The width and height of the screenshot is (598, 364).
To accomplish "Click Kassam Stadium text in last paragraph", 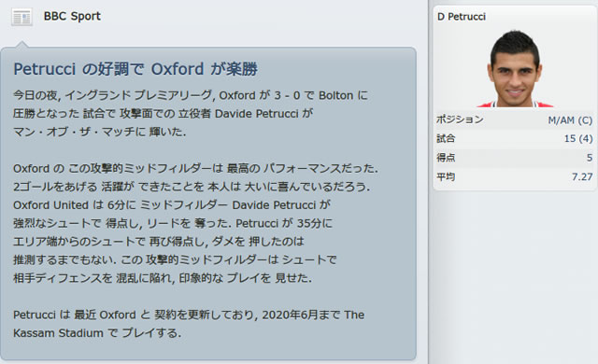I will pos(58,333).
